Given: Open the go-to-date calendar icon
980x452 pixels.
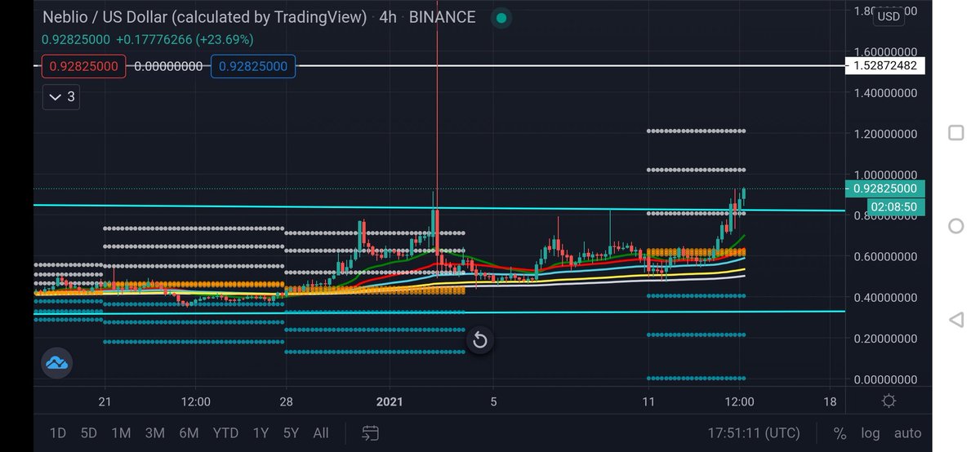Looking at the screenshot, I should [370, 433].
